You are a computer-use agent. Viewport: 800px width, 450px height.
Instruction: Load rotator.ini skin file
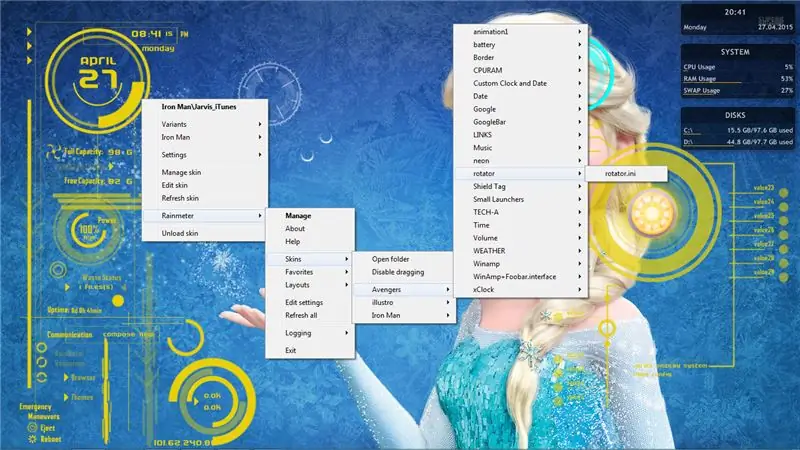point(626,173)
